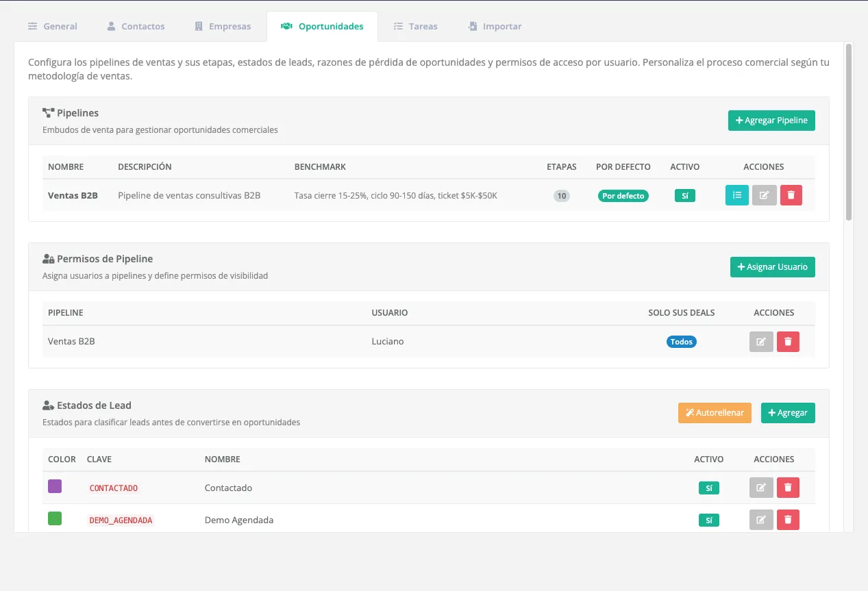Edit the Ventas B2B pipeline
The image size is (868, 591).
(x=764, y=195)
